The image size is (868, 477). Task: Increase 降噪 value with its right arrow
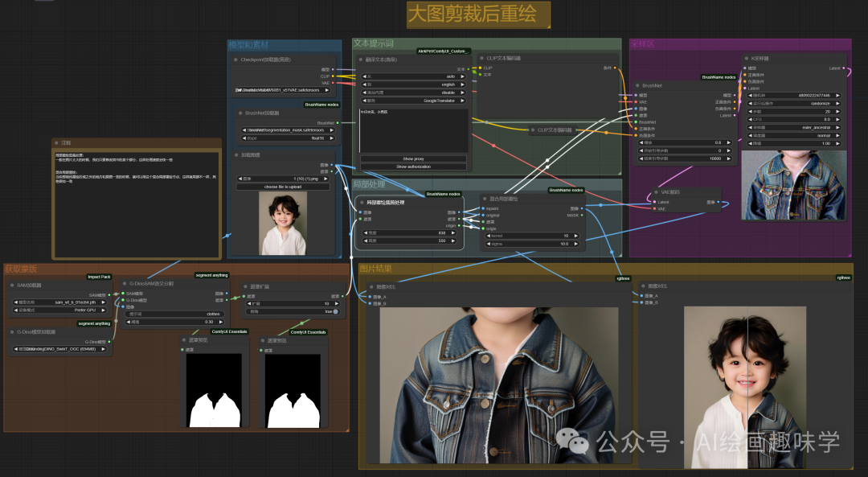point(838,143)
